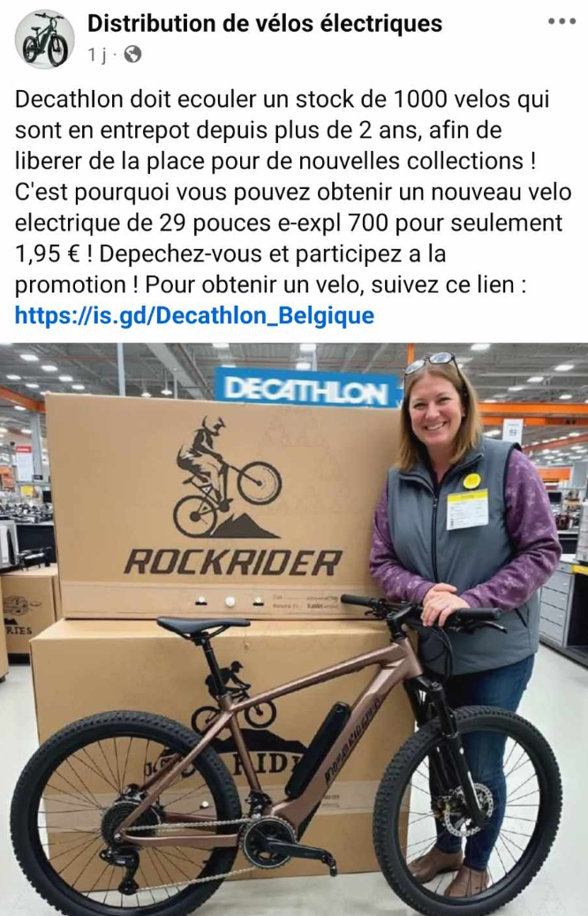Click the bike's rear gear cassette
Screen dimensions: 588x916
(122, 823)
